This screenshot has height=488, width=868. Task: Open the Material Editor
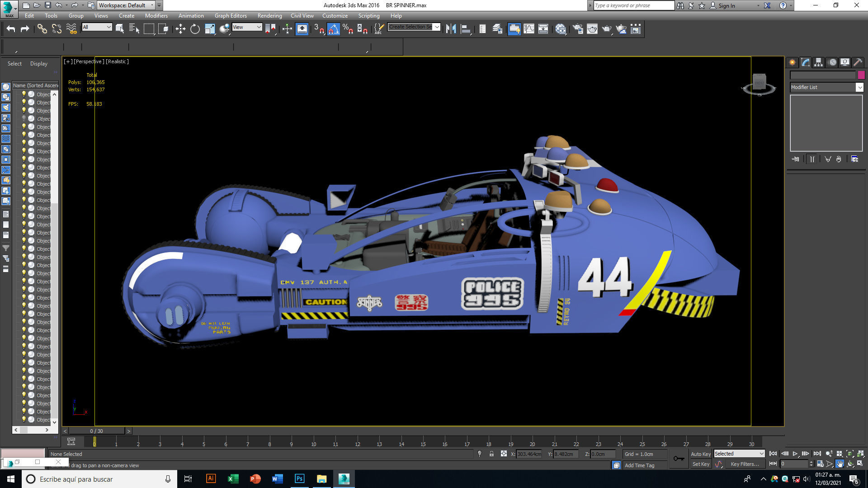click(561, 29)
